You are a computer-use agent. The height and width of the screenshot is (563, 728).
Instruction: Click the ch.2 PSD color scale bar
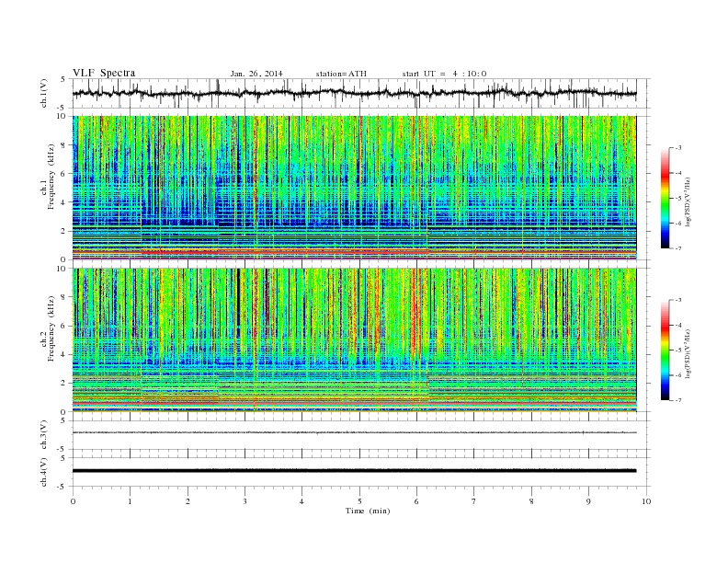pyautogui.click(x=665, y=350)
